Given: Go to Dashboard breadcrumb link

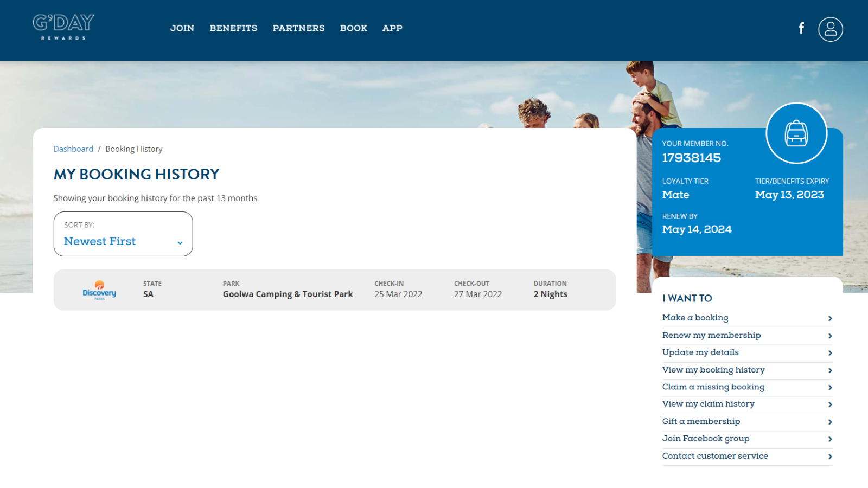Looking at the screenshot, I should point(73,149).
